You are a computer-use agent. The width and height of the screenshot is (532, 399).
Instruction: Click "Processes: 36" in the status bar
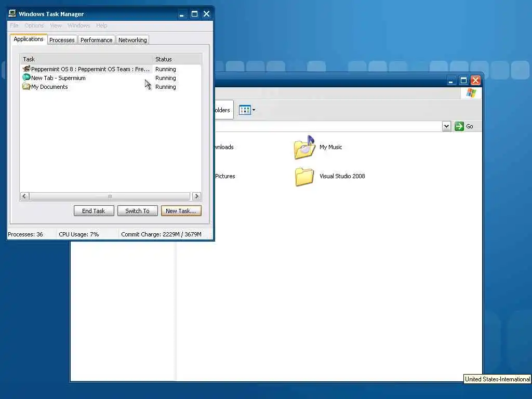25,234
